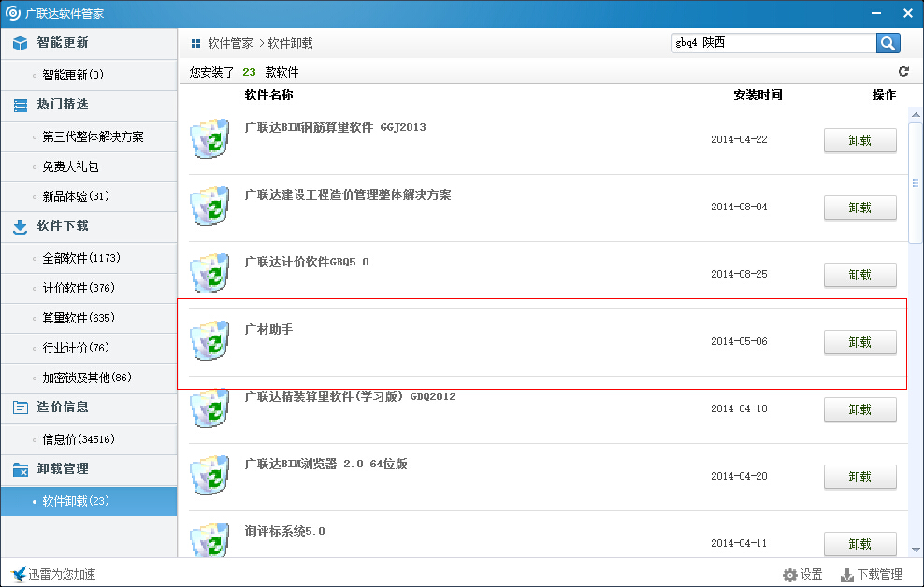Click the search magnifier icon
Screen dimensions: 924x587
point(888,43)
